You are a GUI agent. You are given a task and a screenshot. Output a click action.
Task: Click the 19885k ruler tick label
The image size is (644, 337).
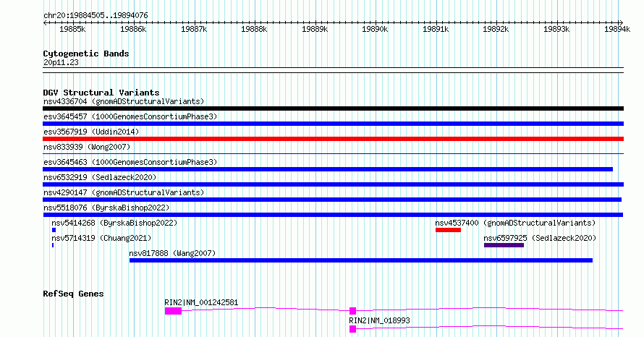click(72, 29)
